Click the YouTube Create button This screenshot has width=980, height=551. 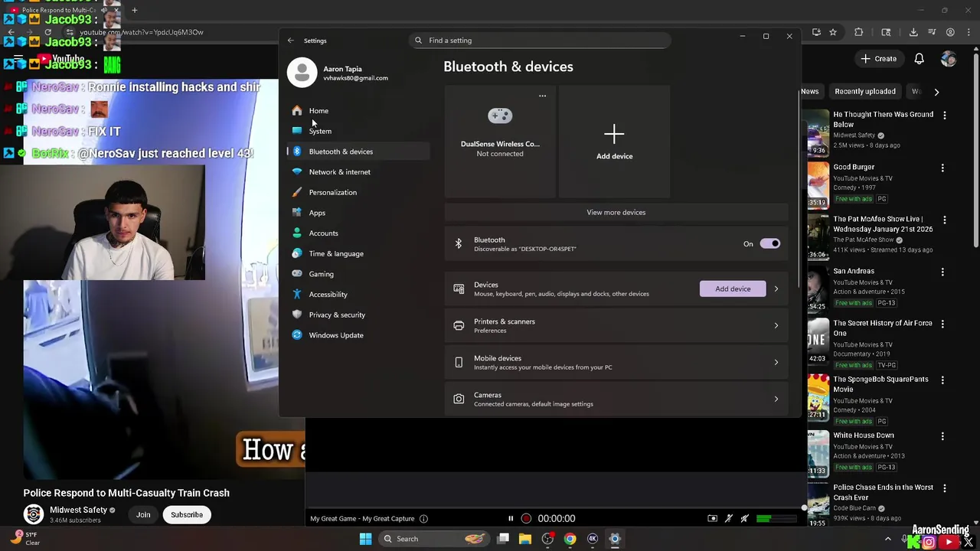coord(878,59)
